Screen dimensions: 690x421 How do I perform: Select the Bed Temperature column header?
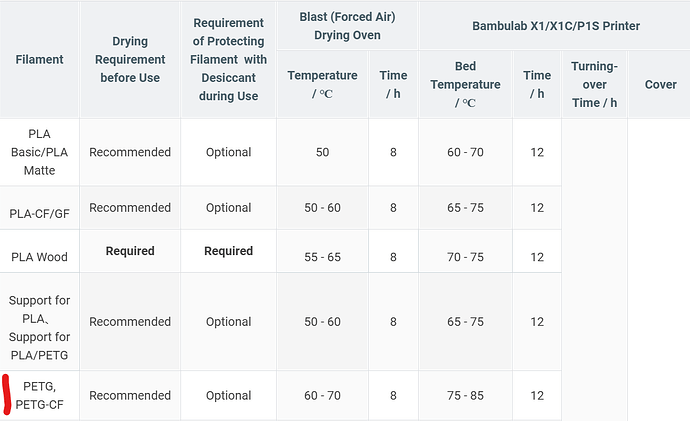(465, 84)
